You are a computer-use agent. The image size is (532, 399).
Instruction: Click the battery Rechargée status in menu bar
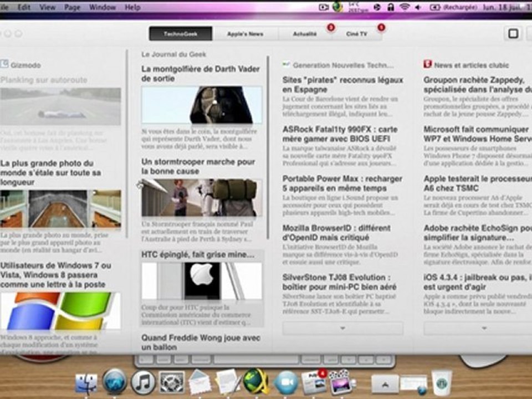point(453,7)
